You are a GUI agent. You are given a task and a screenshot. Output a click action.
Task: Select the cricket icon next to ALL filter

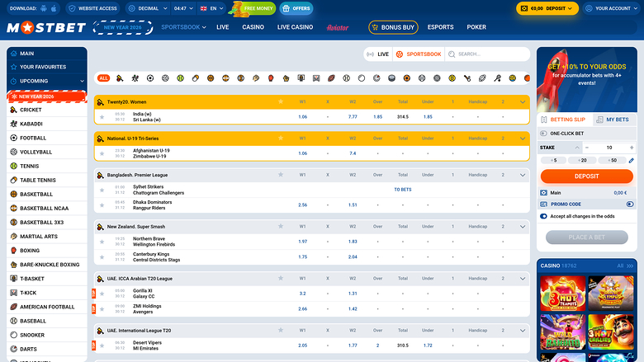[121, 78]
